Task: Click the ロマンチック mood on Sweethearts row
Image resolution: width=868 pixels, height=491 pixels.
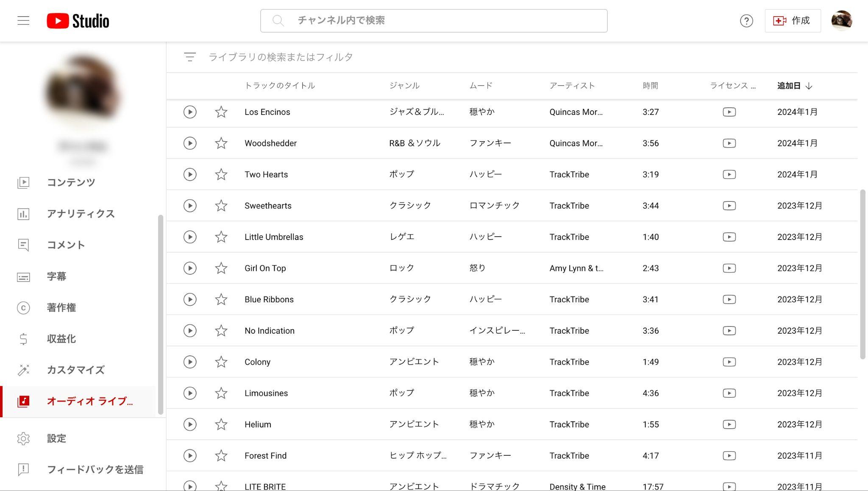Action: 494,206
